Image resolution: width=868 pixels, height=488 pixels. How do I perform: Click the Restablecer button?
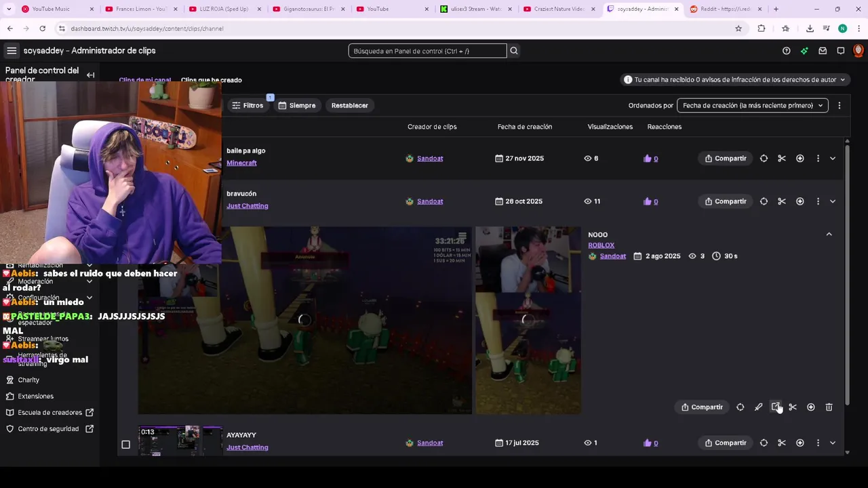(350, 106)
